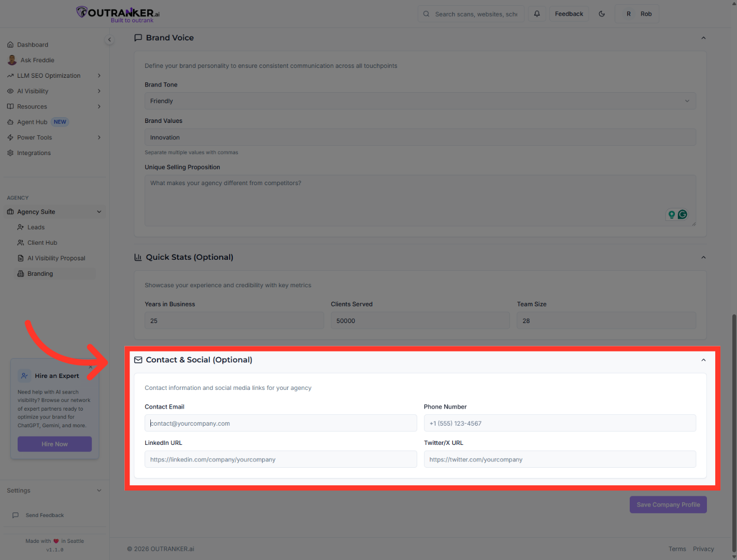
Task: Collapse the sidebar using the left chevron
Action: click(x=109, y=39)
